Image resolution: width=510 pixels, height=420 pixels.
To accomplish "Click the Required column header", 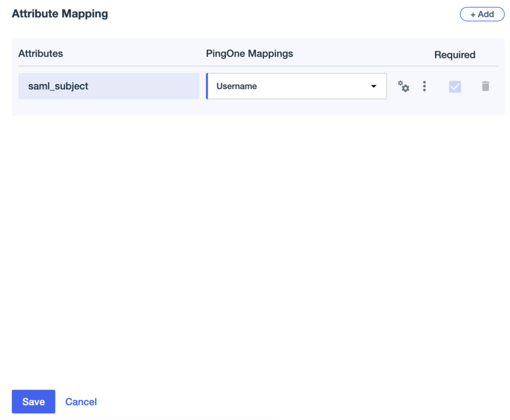I will point(455,55).
